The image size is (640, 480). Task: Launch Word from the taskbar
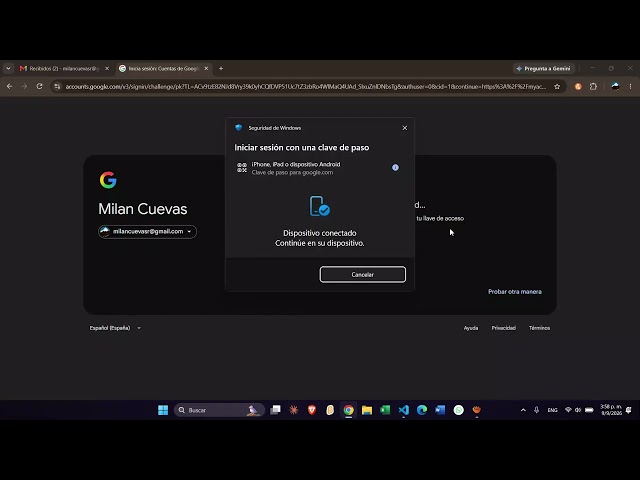coord(440,410)
